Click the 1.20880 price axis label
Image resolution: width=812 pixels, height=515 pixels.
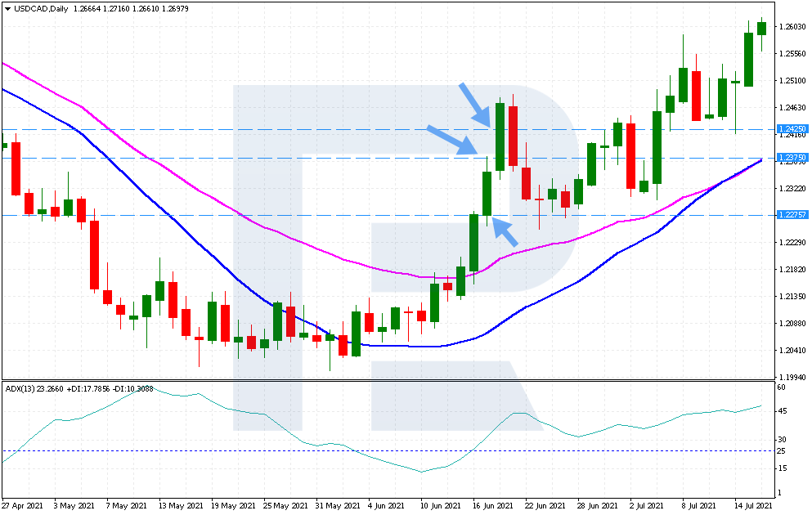(x=792, y=324)
